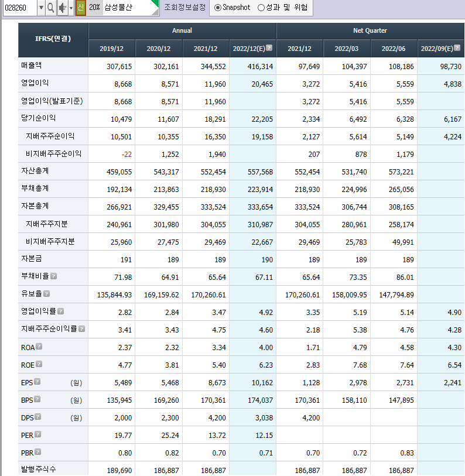Open the stock code 028260 dropdown arrow
The height and width of the screenshot is (476, 465).
41,8
